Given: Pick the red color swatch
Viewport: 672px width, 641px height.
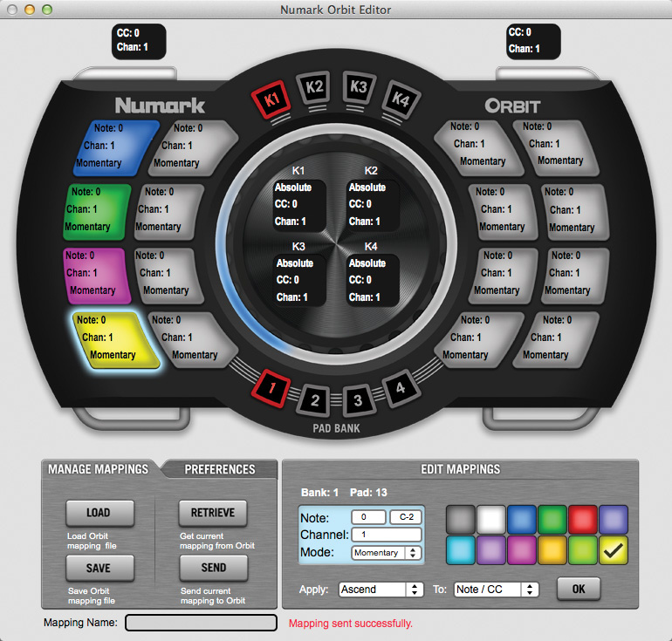Looking at the screenshot, I should click(583, 520).
